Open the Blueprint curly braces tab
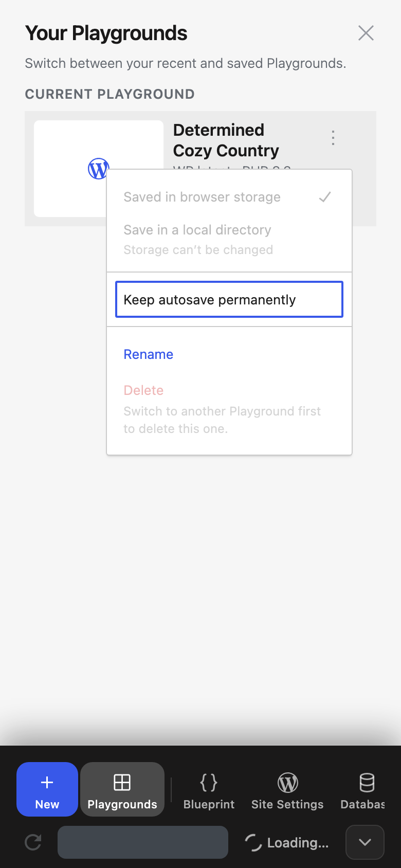 [209, 789]
